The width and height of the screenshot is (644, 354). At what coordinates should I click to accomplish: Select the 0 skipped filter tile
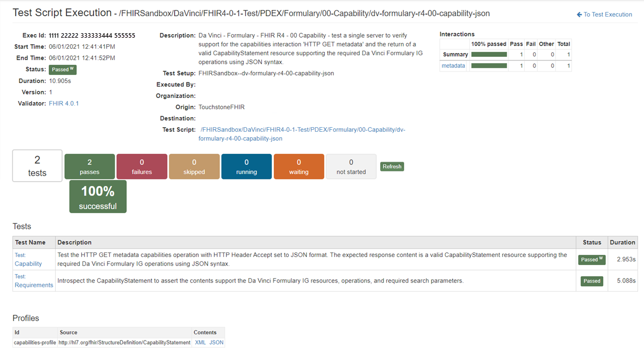pos(194,166)
